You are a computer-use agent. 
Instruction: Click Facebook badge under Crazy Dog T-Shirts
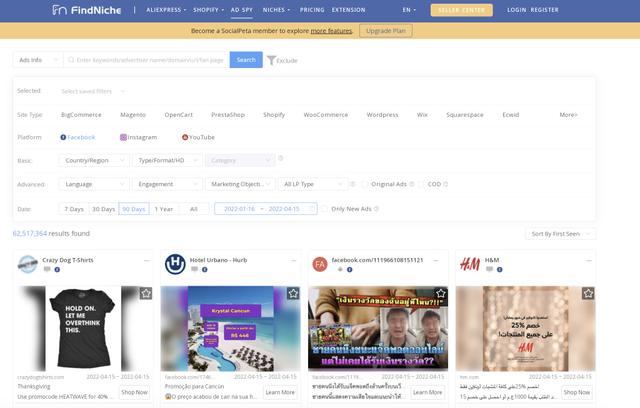[57, 269]
